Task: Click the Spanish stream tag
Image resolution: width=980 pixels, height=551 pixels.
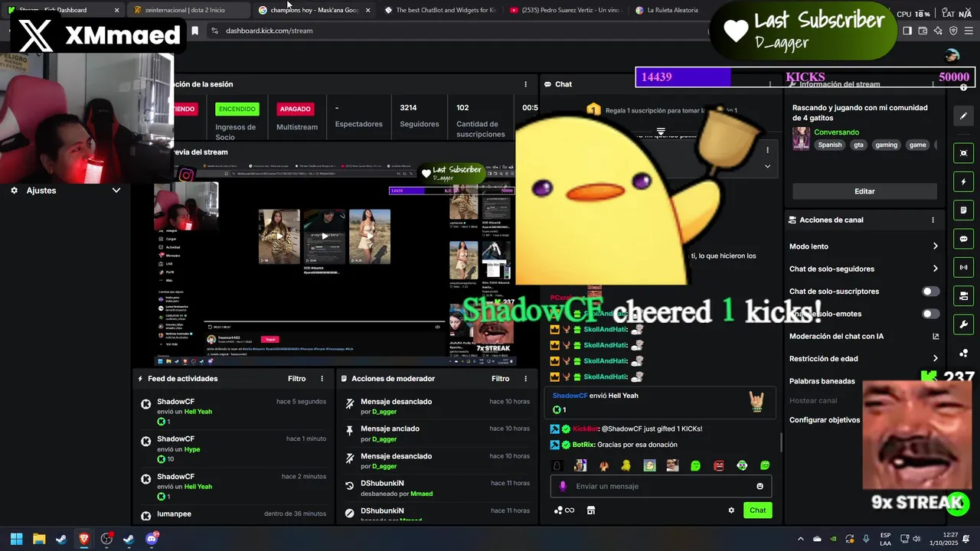Action: (x=829, y=145)
